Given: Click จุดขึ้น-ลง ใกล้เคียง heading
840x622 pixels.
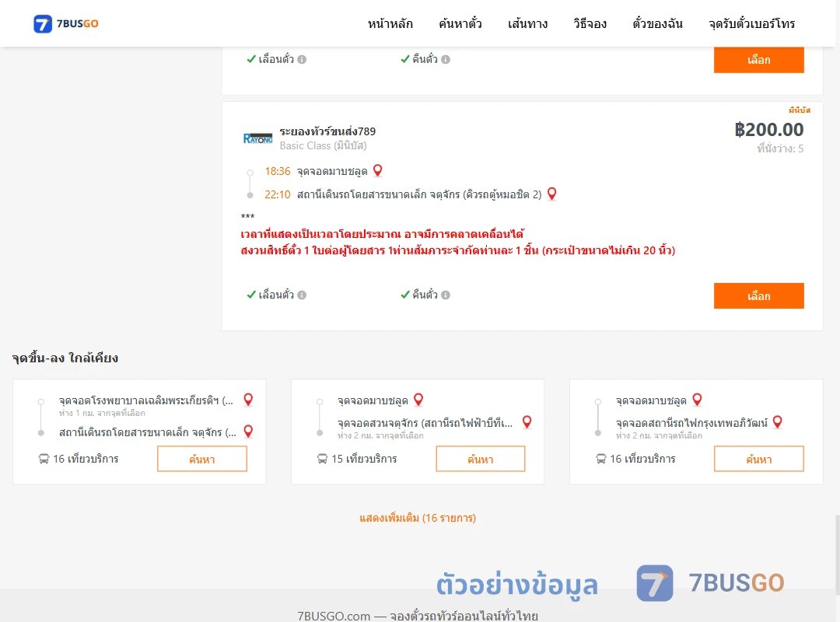Looking at the screenshot, I should [x=65, y=358].
